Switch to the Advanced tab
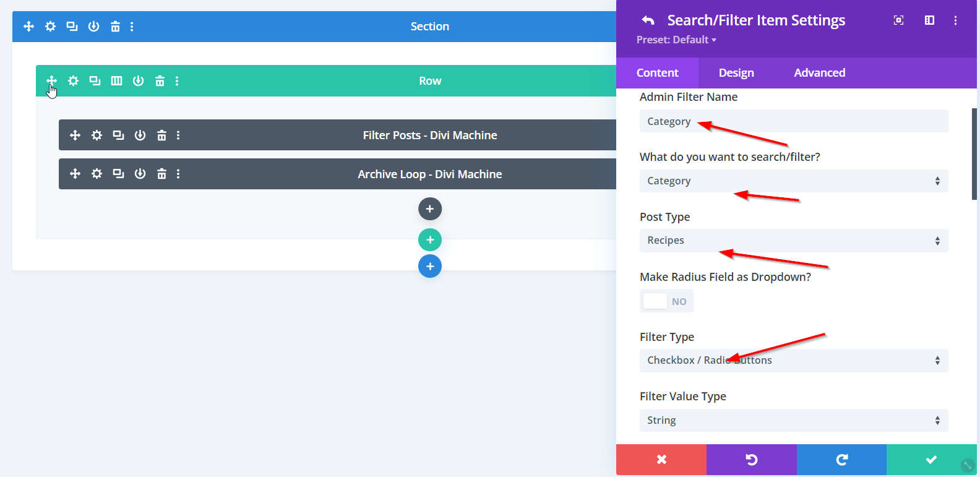 pyautogui.click(x=819, y=73)
